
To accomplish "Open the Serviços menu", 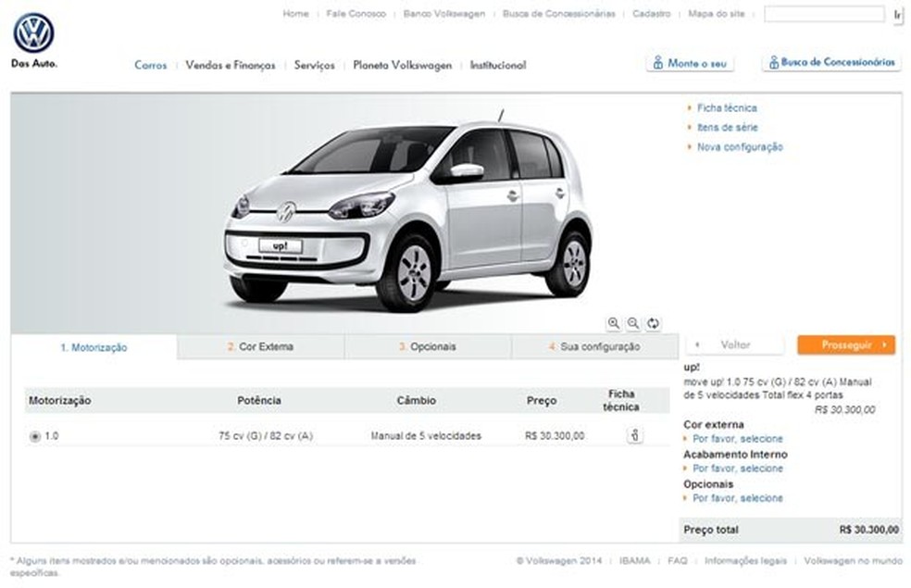I will click(315, 65).
